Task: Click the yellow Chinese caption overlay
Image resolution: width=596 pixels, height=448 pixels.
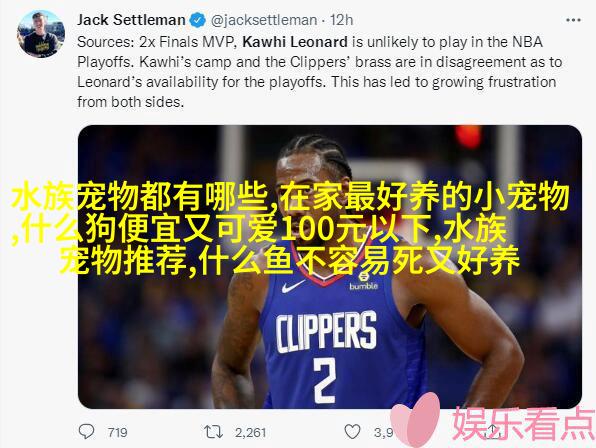Action: click(x=290, y=228)
